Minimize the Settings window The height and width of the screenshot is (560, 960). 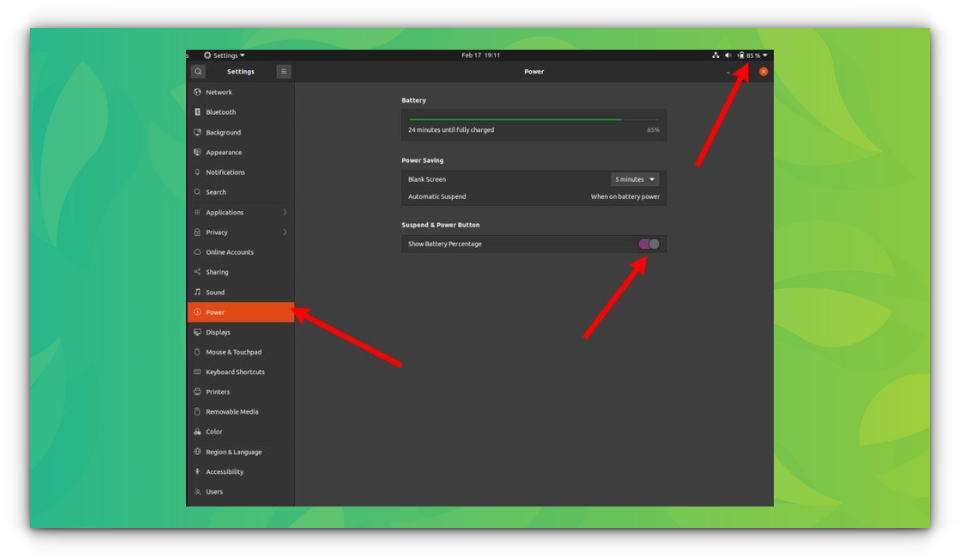click(728, 72)
